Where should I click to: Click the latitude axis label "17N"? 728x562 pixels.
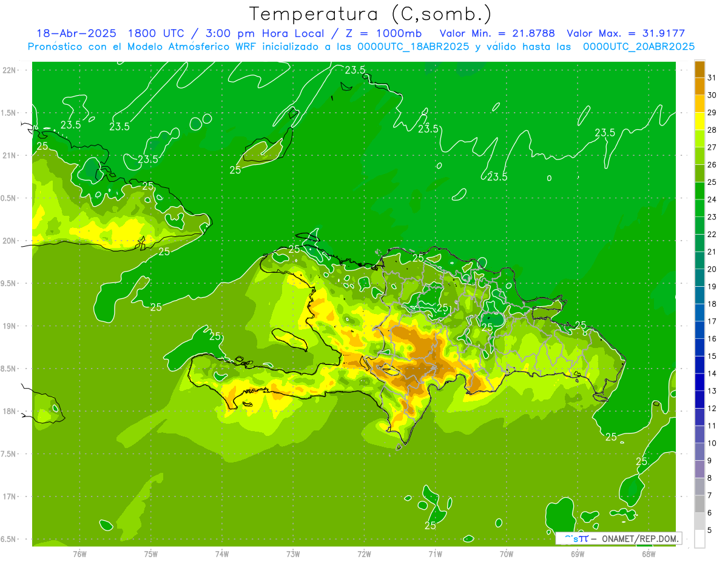(8, 497)
